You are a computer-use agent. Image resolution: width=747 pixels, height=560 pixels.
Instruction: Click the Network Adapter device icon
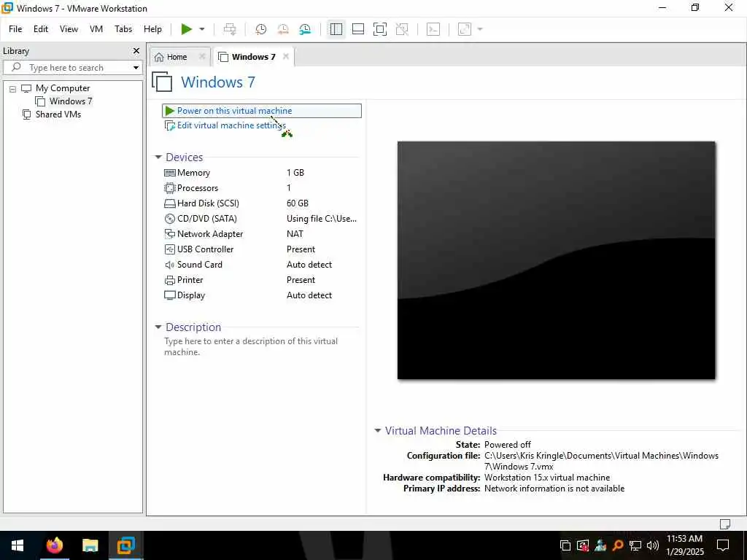169,234
